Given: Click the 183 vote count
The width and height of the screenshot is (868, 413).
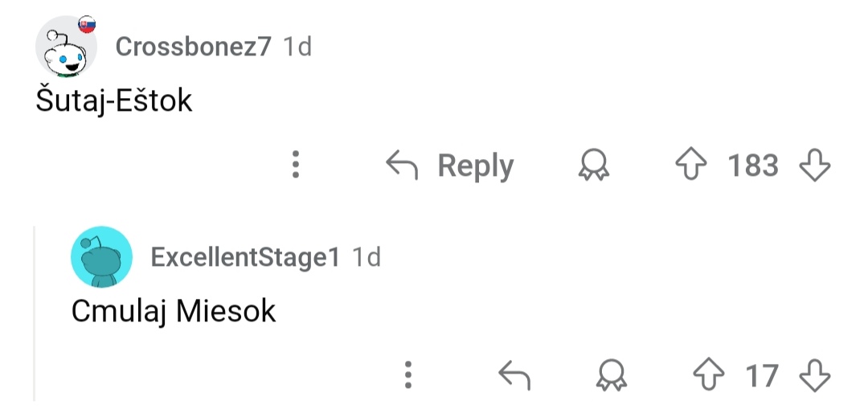Looking at the screenshot, I should click(x=753, y=166).
